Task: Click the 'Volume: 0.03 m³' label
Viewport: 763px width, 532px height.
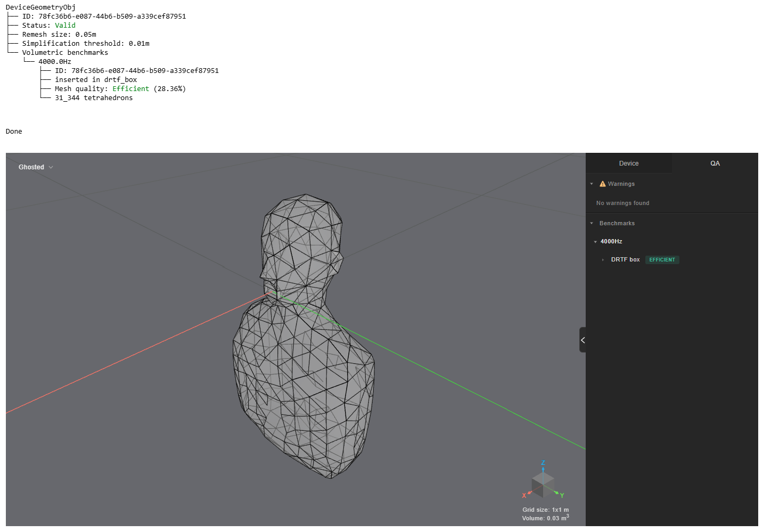Action: tap(545, 518)
